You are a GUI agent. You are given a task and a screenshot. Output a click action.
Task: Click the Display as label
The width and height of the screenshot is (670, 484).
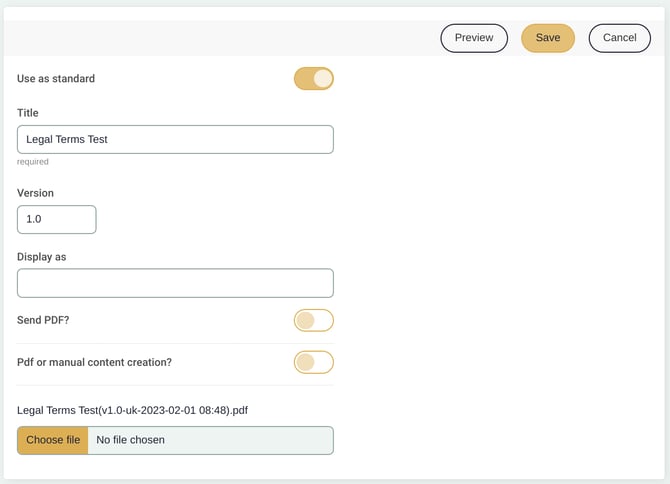[42, 257]
